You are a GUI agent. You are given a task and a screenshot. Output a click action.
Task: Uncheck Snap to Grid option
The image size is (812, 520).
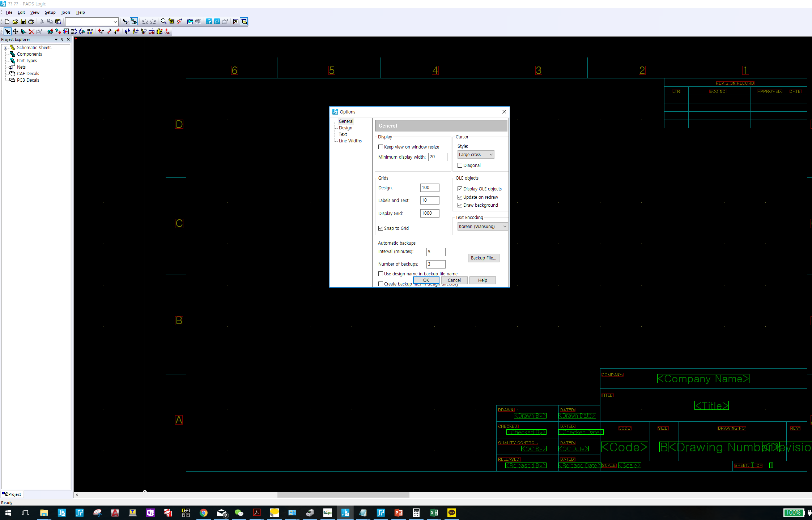coord(381,228)
